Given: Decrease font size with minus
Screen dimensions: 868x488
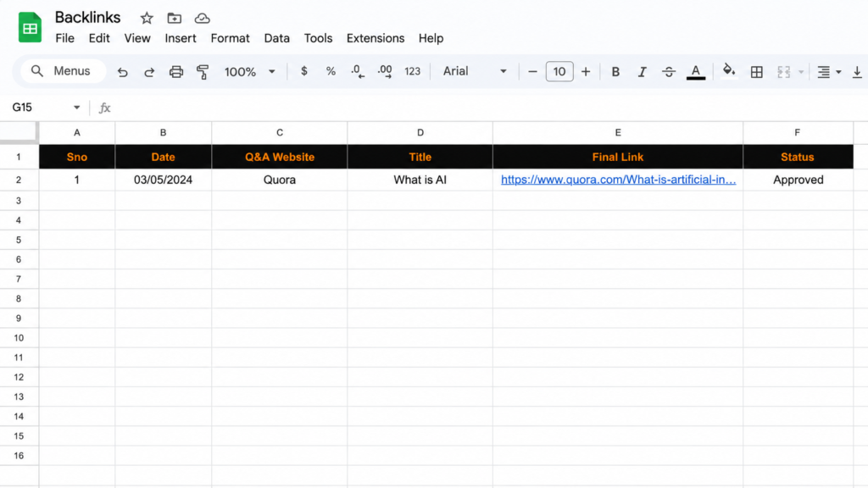Looking at the screenshot, I should click(x=532, y=71).
